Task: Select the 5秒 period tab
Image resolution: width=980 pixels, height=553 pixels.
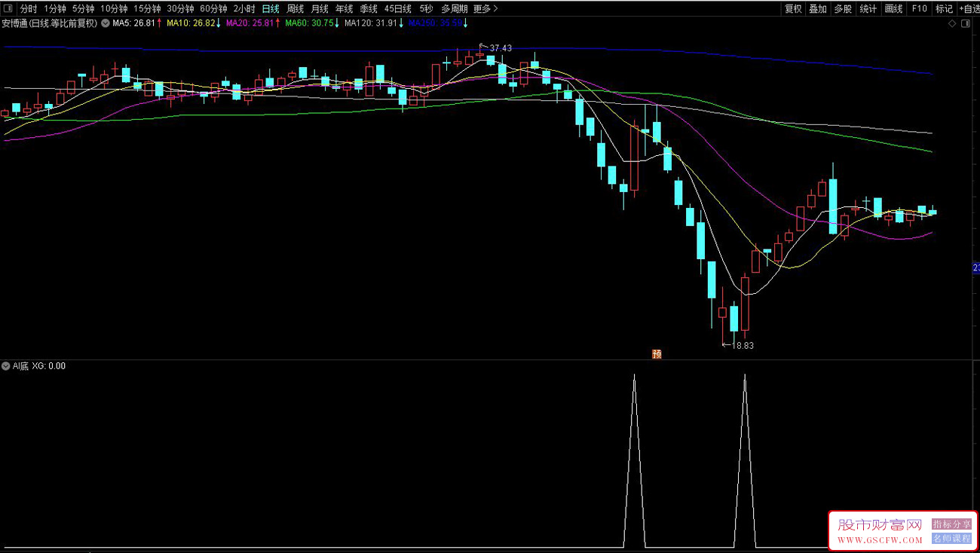Action: point(426,9)
